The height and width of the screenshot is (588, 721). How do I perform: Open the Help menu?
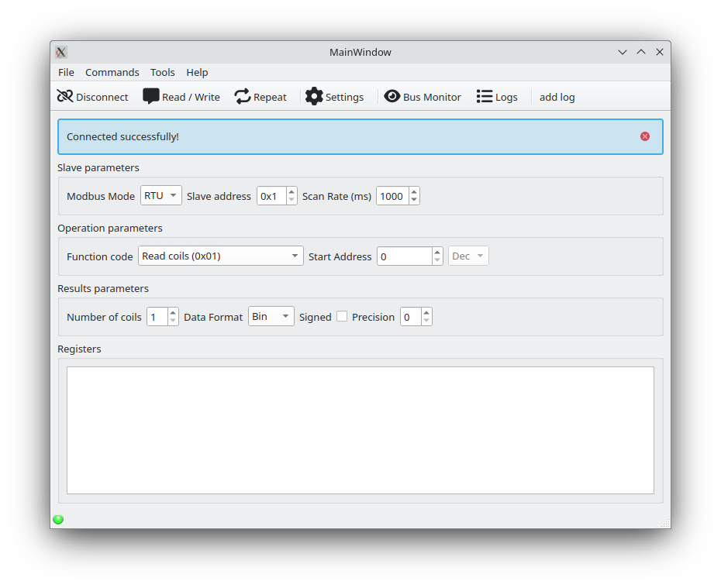coord(197,72)
